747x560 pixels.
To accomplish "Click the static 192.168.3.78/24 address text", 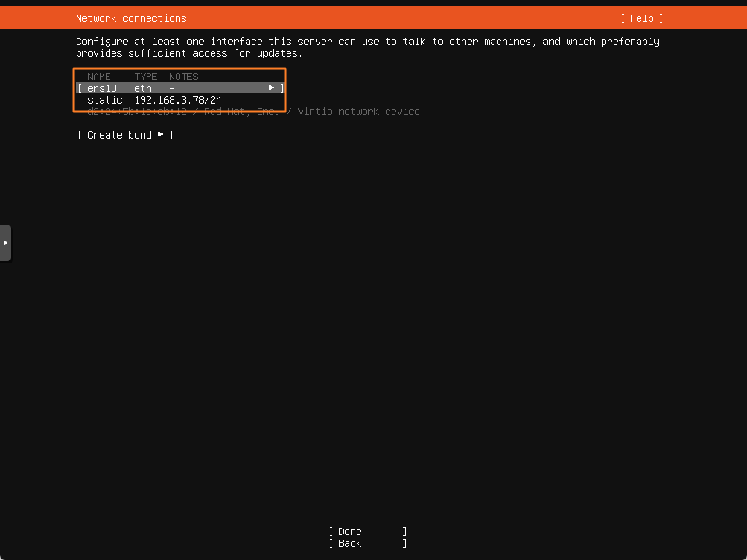I will point(155,100).
